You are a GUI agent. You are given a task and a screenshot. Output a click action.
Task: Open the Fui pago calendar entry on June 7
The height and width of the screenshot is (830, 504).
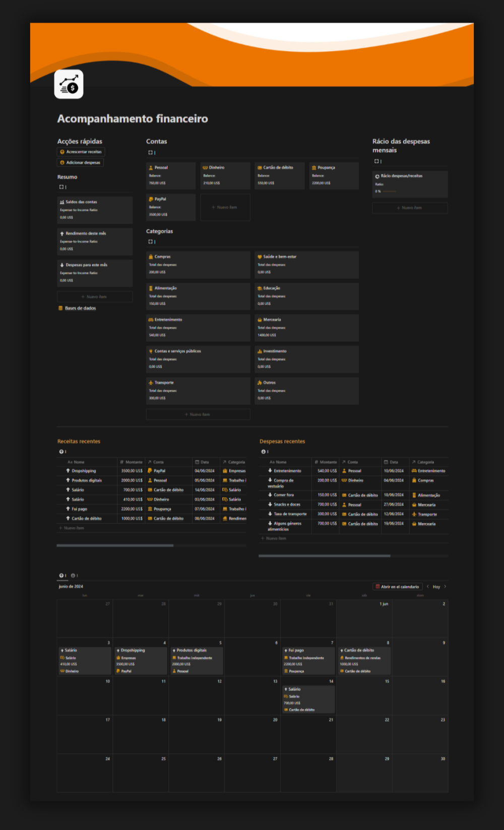(308, 661)
